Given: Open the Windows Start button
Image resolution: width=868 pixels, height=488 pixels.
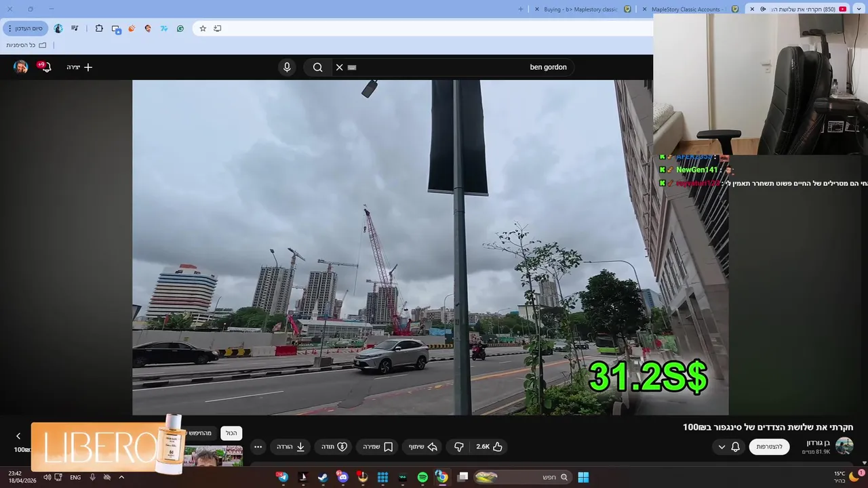Looking at the screenshot, I should tap(583, 477).
